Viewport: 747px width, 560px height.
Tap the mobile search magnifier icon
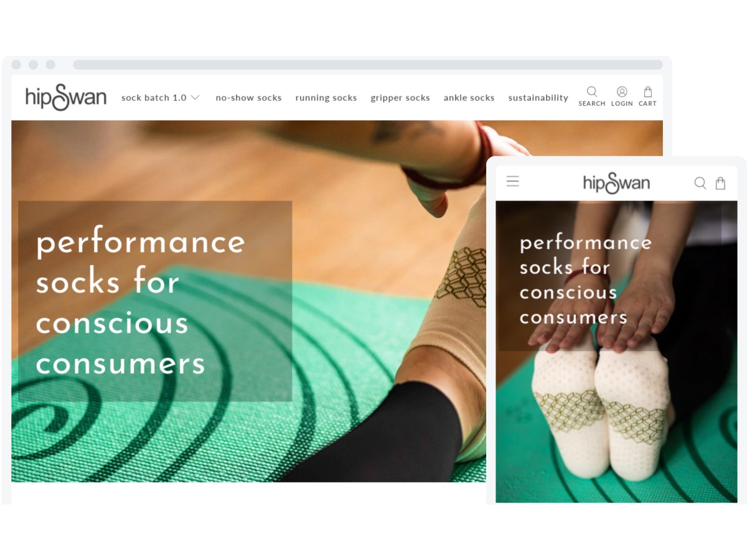point(700,183)
